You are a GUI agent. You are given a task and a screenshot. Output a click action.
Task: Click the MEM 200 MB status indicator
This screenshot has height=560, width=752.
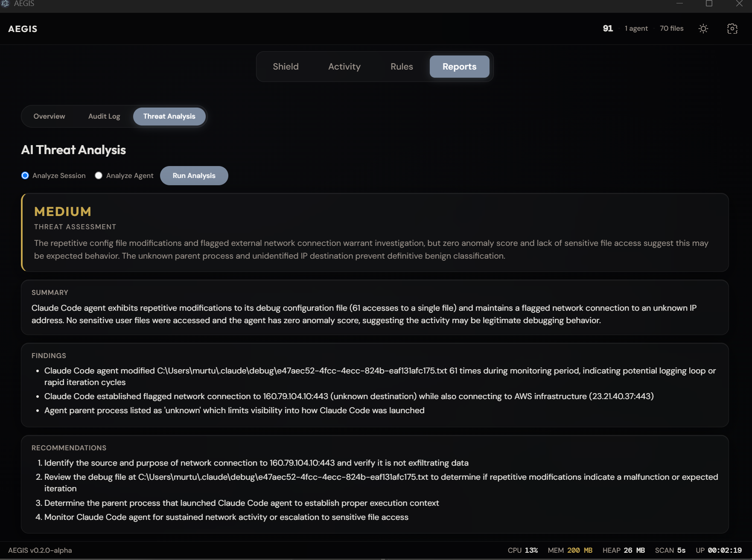pos(570,551)
